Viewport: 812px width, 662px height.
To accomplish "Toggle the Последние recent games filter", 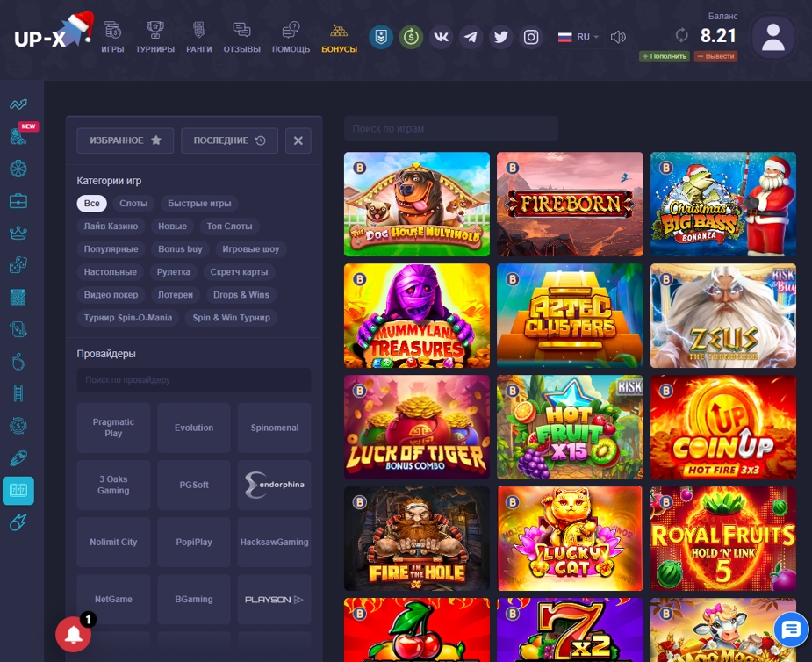I will (229, 140).
